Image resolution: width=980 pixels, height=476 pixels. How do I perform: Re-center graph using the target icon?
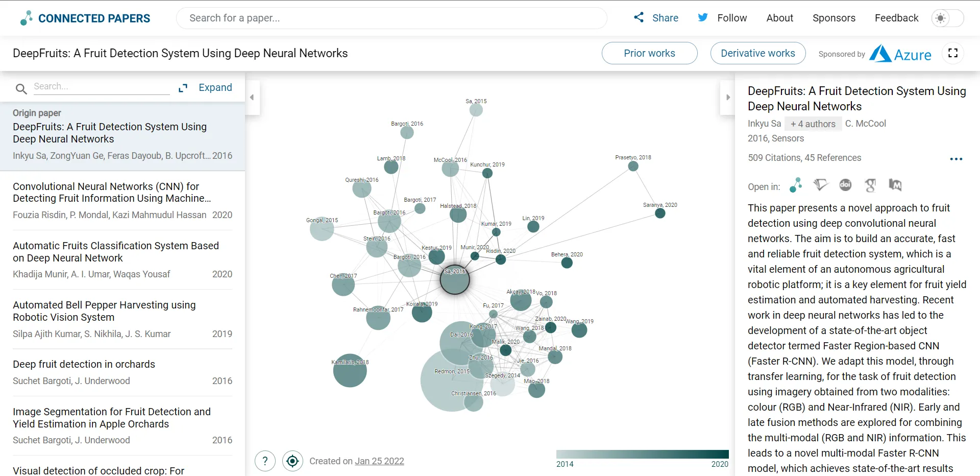pyautogui.click(x=292, y=461)
